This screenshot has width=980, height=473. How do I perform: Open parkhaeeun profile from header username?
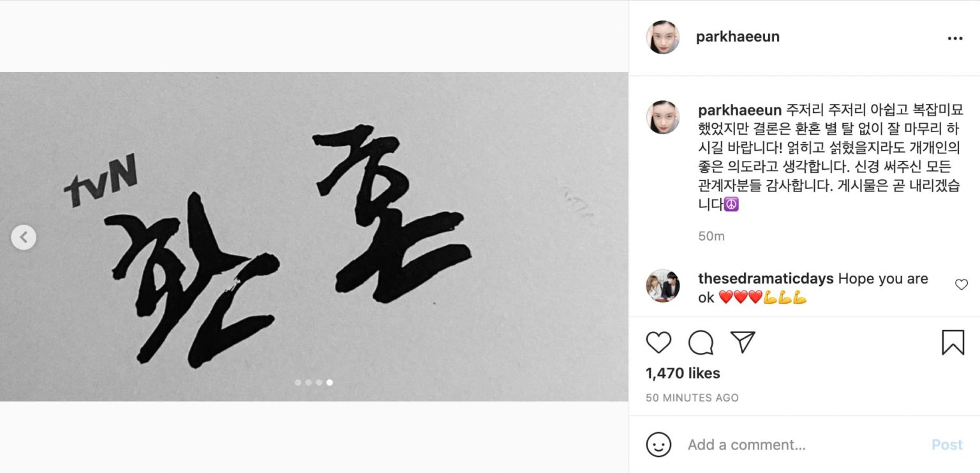pyautogui.click(x=738, y=36)
